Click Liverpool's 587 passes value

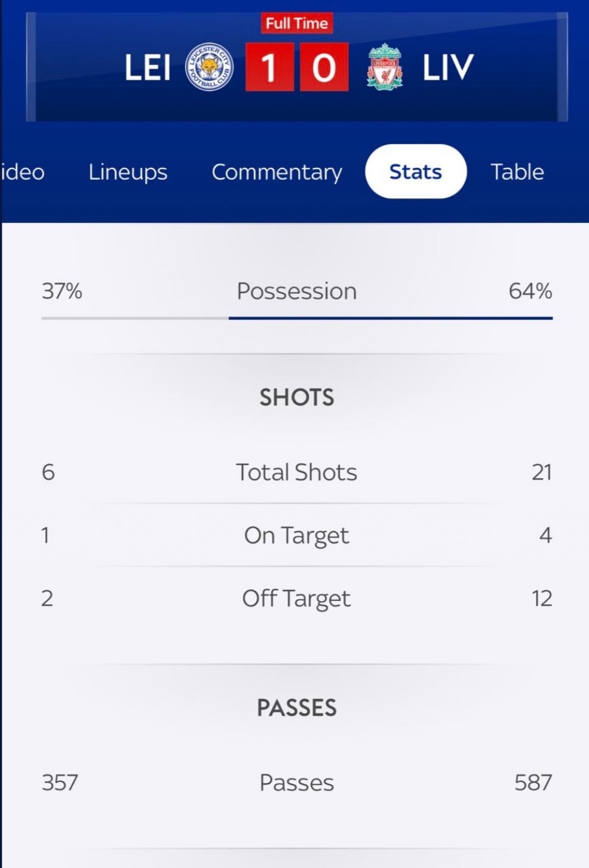point(533,783)
